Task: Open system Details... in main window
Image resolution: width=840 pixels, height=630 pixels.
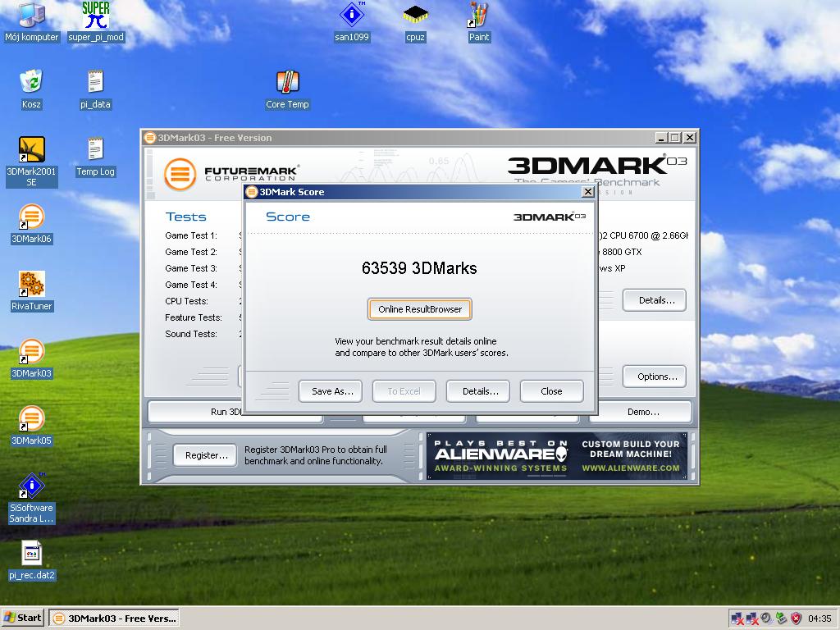Action: coord(654,300)
